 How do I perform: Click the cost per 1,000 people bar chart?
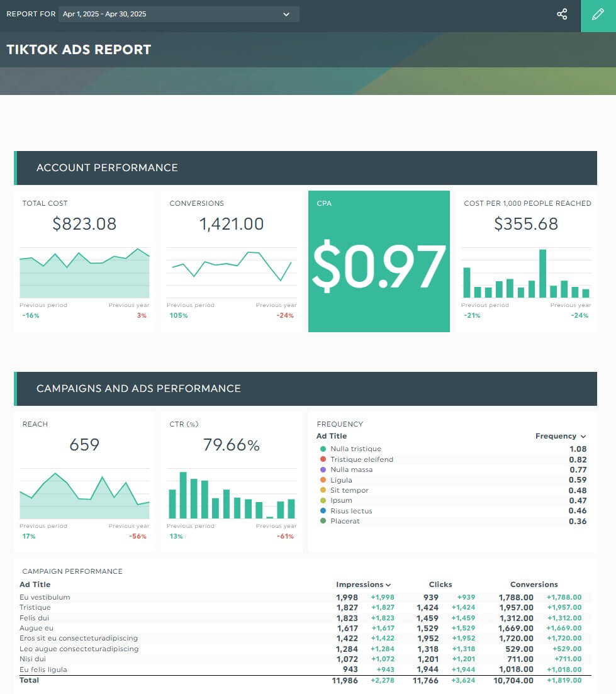(526, 272)
